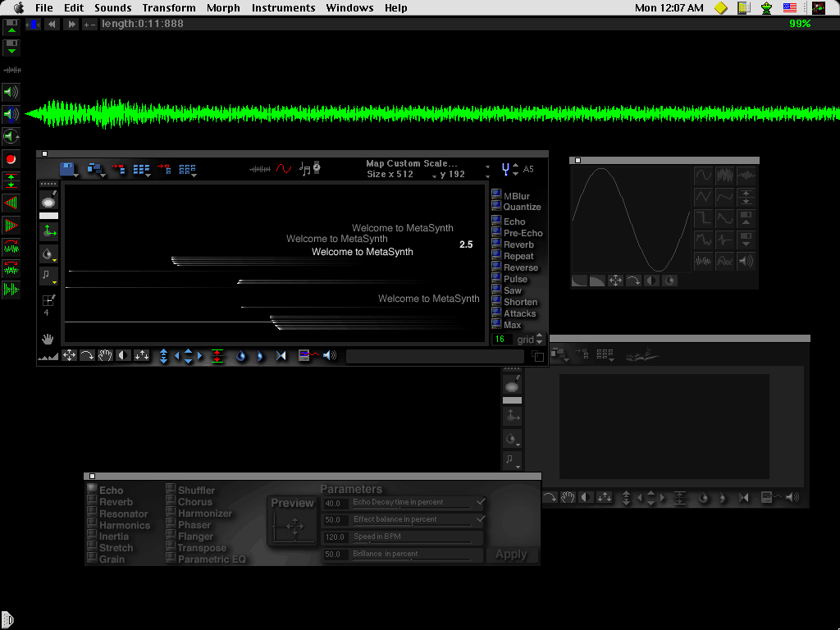840x630 pixels.
Task: Click the Apply button
Action: [512, 555]
